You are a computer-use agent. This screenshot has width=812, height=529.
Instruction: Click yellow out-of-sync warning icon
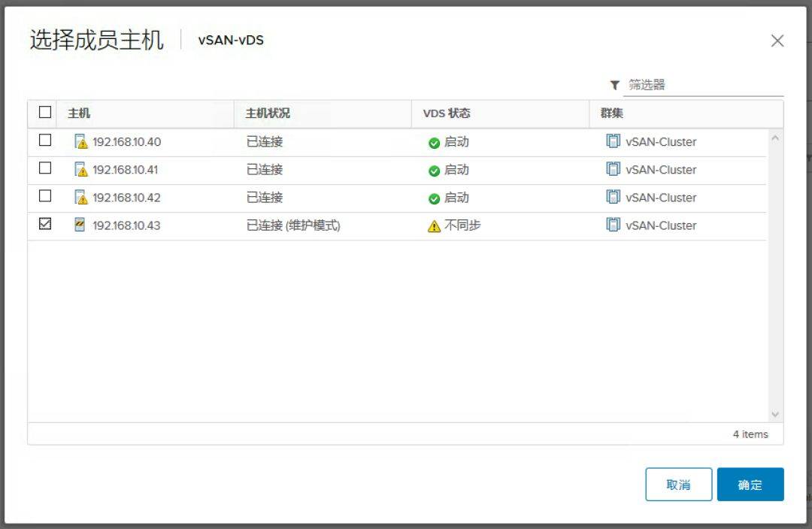click(434, 226)
